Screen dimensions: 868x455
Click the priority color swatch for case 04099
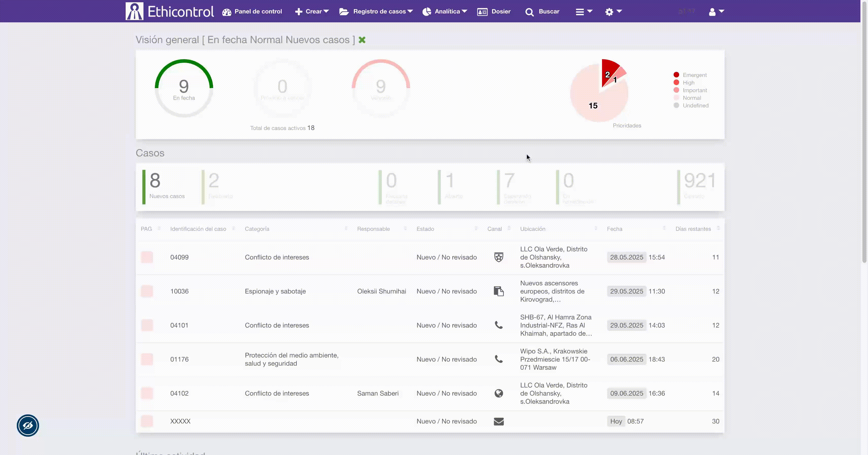147,257
